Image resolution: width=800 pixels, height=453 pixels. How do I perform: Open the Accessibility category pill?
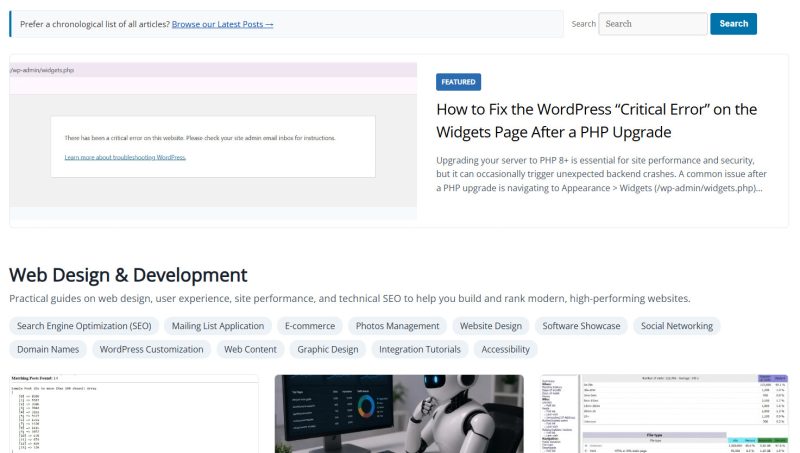click(x=505, y=349)
